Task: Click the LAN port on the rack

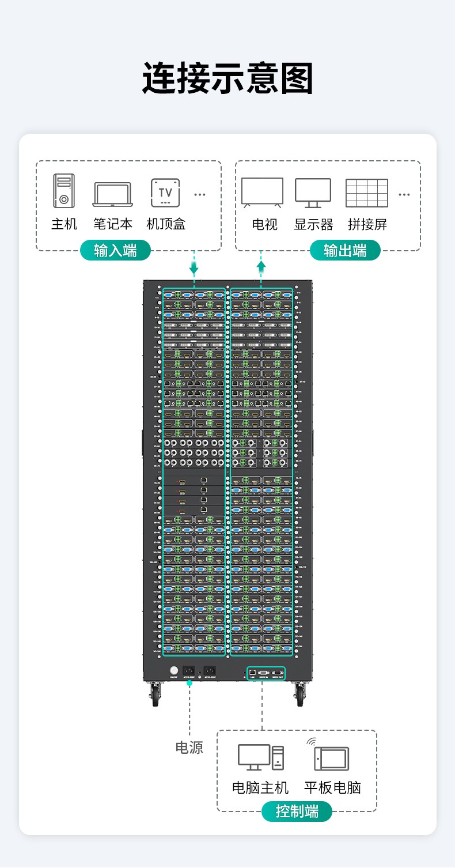Action: coord(253,672)
